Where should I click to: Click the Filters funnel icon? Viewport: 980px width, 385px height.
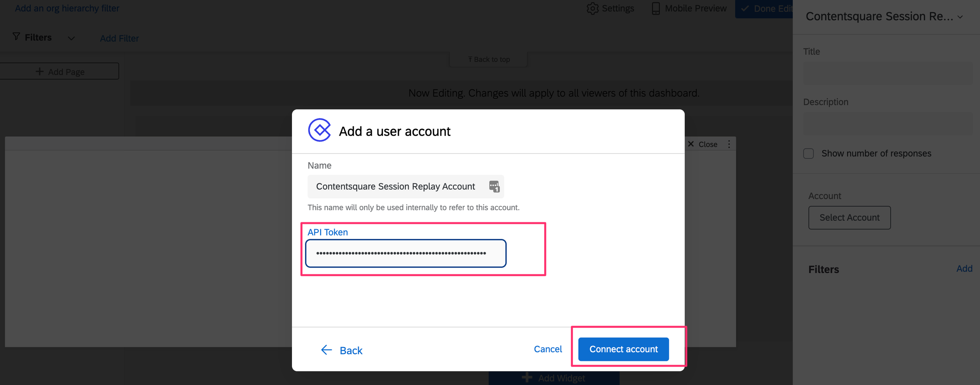coord(17,36)
